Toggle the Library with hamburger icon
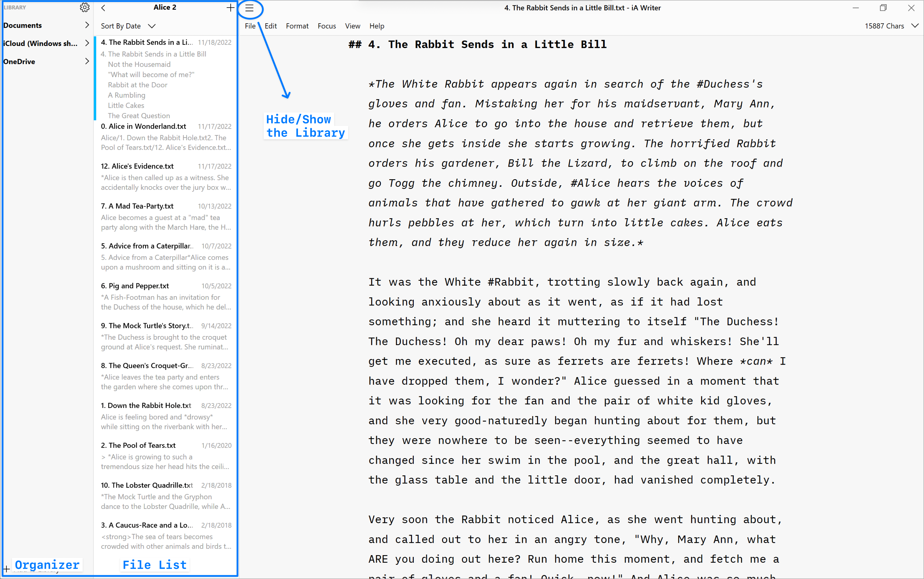The height and width of the screenshot is (579, 924). click(x=250, y=8)
